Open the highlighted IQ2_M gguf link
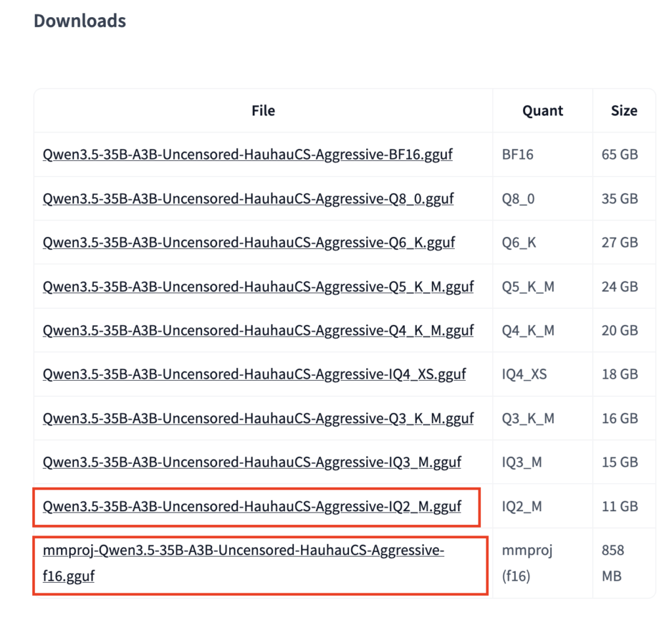This screenshot has width=672, height=630. (x=252, y=507)
